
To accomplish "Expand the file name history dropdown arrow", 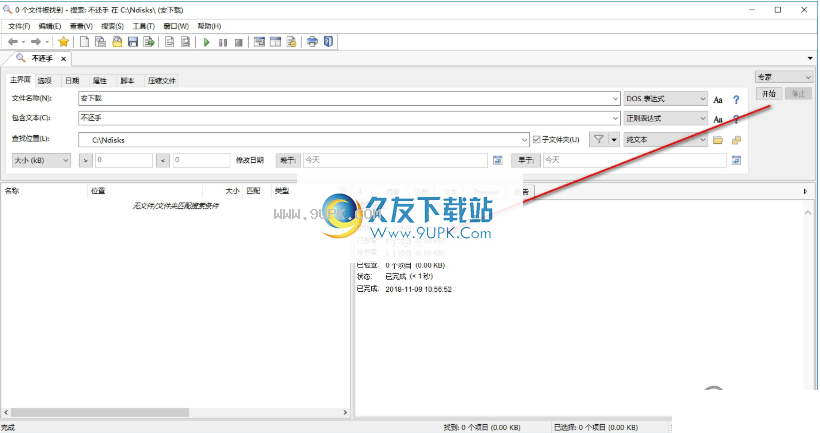I will (615, 98).
